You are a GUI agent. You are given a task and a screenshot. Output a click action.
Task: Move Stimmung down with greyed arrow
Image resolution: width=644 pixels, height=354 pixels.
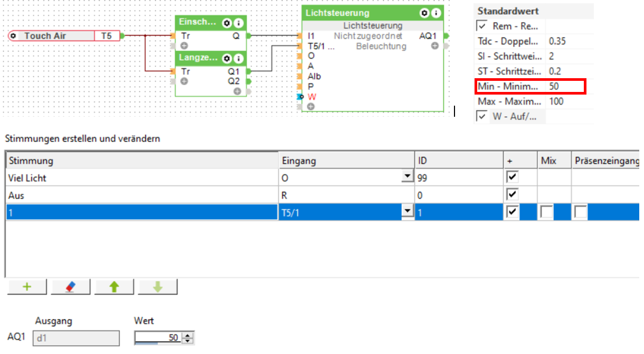tap(157, 286)
